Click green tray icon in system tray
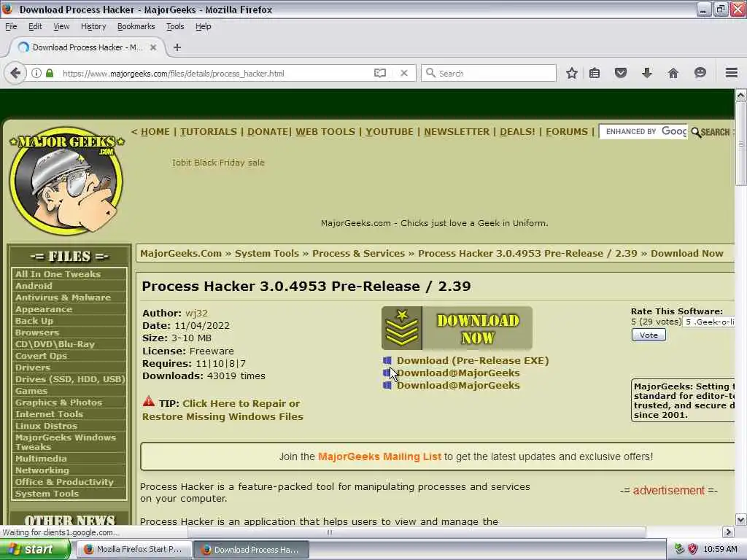The image size is (747, 560). click(x=679, y=549)
